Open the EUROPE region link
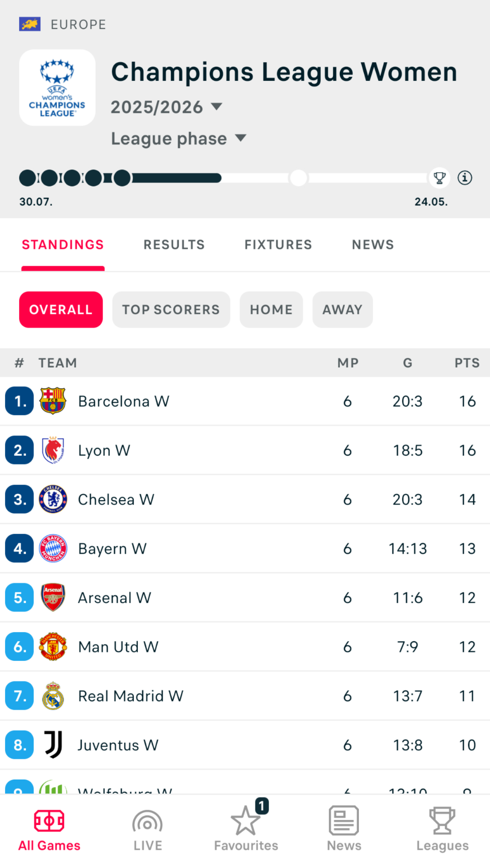This screenshot has width=490, height=868. 78,24
